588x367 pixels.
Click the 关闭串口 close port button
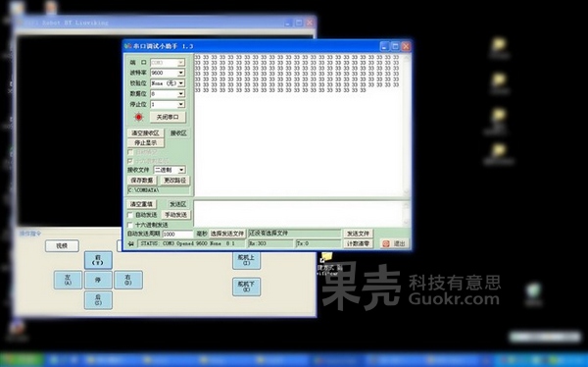coord(168,117)
